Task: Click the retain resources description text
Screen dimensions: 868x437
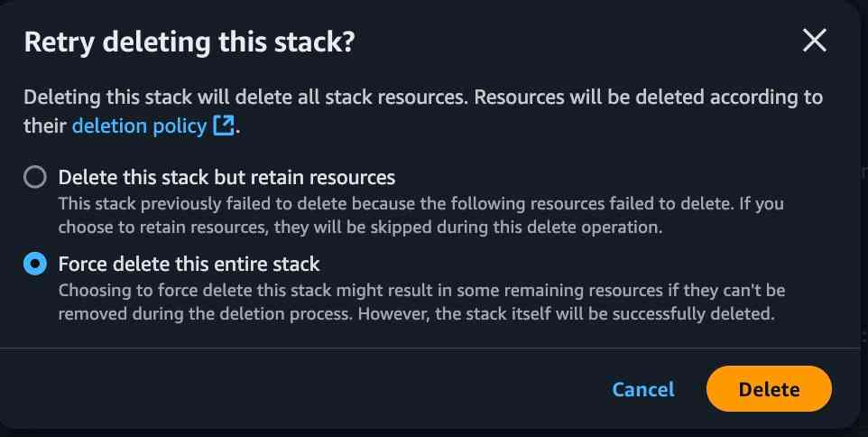Action: click(x=420, y=216)
